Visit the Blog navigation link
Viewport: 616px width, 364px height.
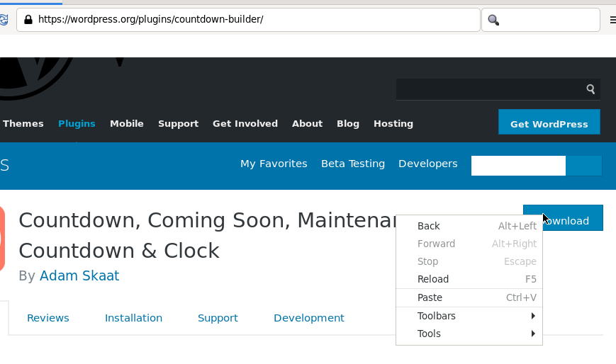tap(347, 124)
